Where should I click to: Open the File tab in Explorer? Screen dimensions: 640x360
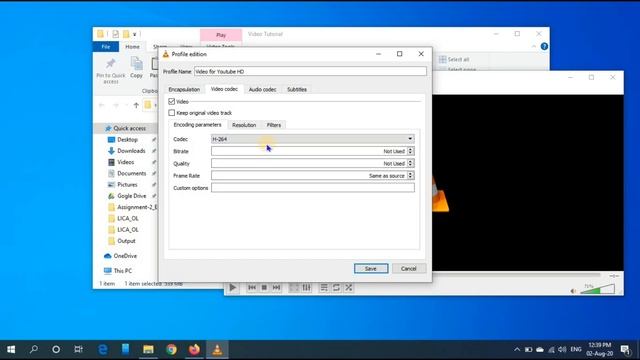[x=106, y=47]
